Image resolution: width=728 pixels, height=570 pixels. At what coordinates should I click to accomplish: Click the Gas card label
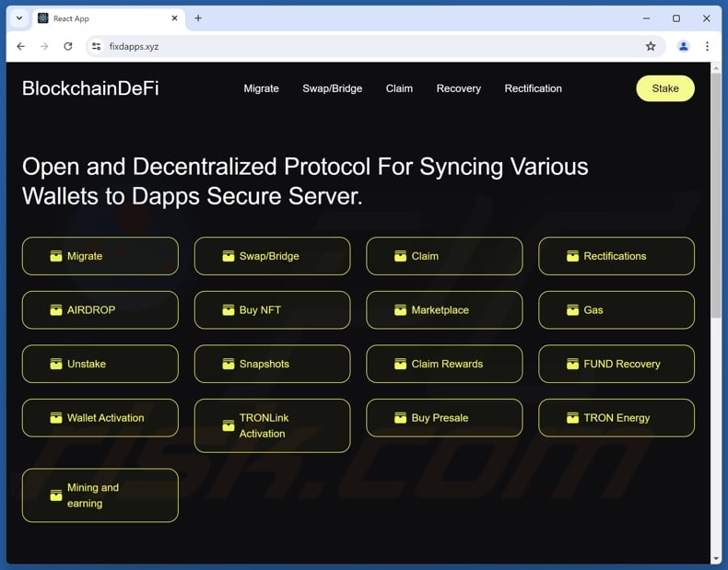[593, 309]
